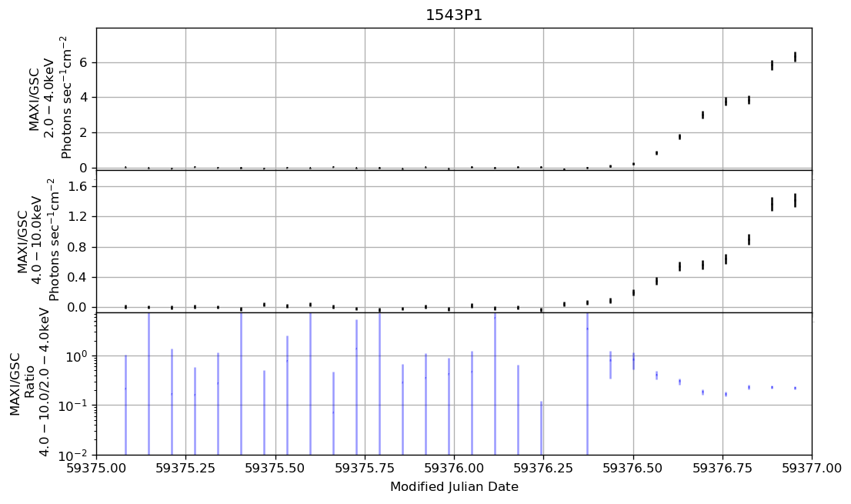Click the 10⁰ tick of ratio panel

click(78, 355)
